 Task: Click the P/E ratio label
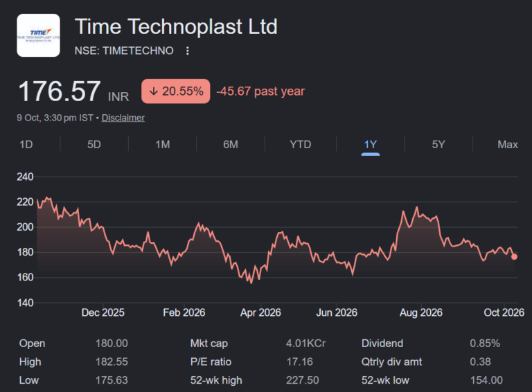[211, 362]
